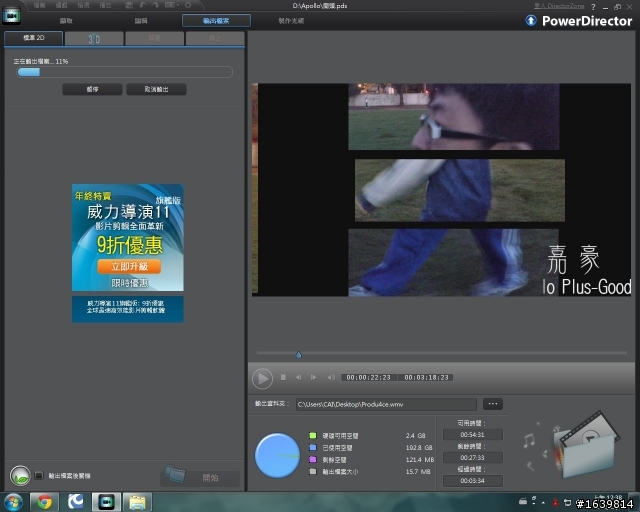Image resolution: width=640 pixels, height=512 pixels.
Task: Click the output folder path field
Action: (386, 405)
